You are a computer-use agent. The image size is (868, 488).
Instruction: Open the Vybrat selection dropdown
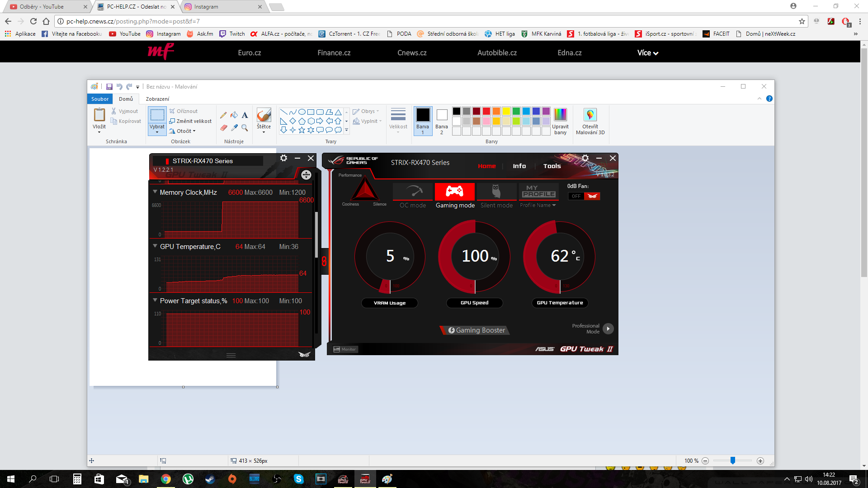coord(157,129)
